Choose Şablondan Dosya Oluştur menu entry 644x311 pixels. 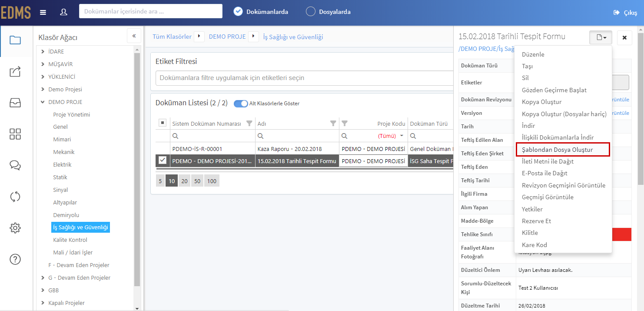(563, 150)
